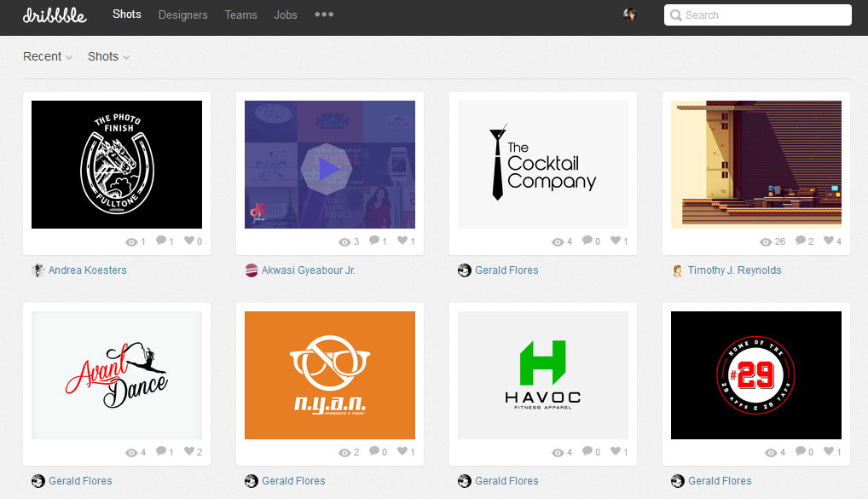This screenshot has width=868, height=499.
Task: Open Gerald Flores link under Havoc
Action: (506, 481)
